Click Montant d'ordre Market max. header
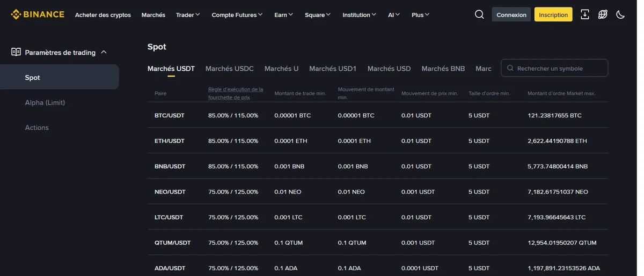 [561, 93]
